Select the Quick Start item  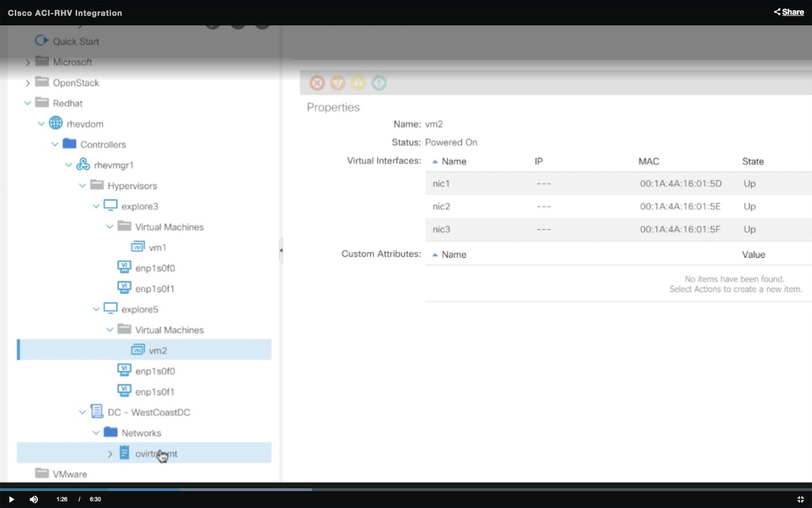coord(76,41)
